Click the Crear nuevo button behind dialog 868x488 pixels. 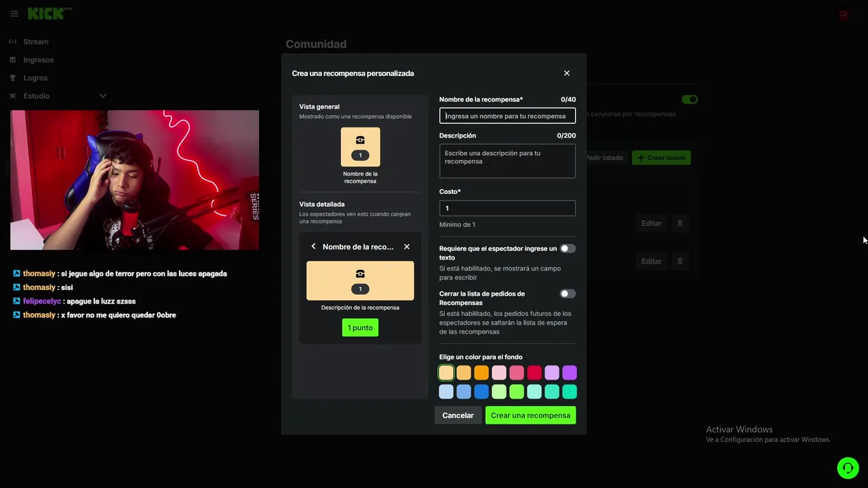(661, 158)
